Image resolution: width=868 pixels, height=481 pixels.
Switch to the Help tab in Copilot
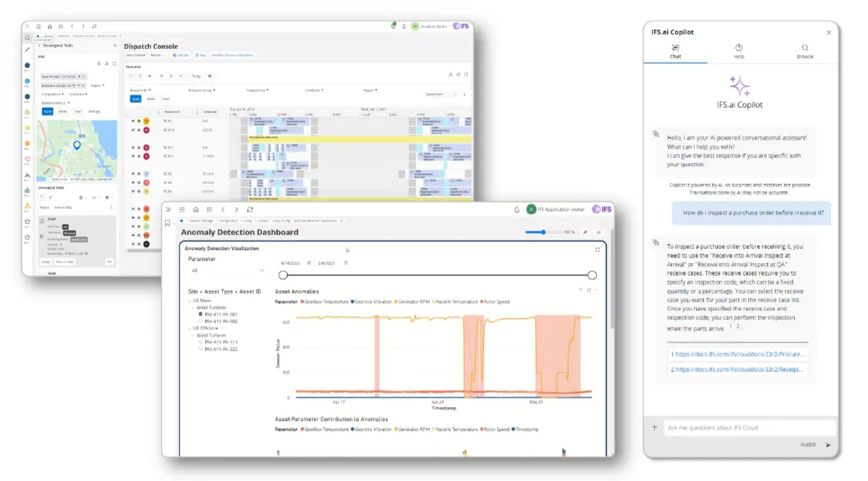(739, 51)
